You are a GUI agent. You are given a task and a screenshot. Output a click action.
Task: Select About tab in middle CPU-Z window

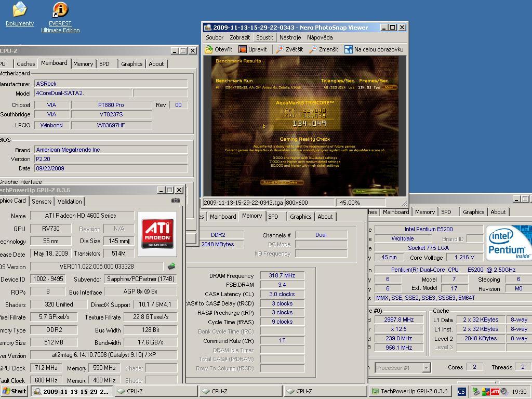(x=325, y=217)
